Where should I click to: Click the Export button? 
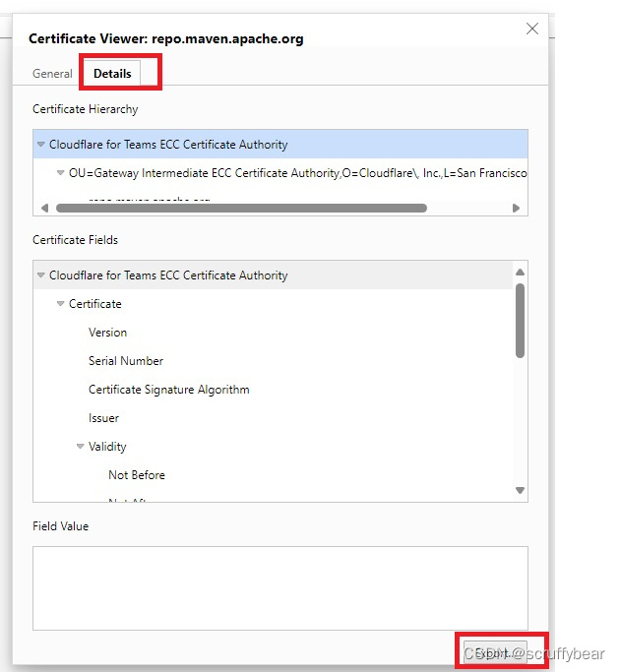coord(495,652)
